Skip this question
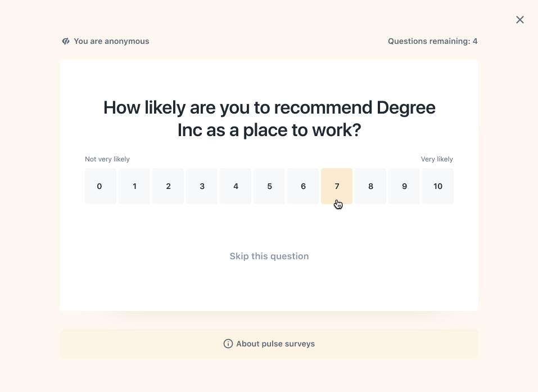 [269, 256]
